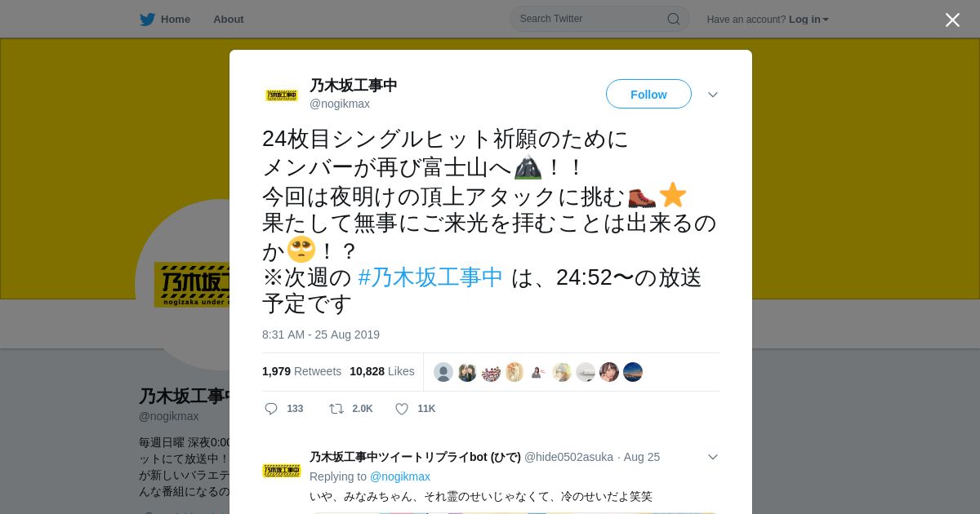980x514 pixels.
Task: Click the reply bot's avatar icon
Action: [282, 471]
